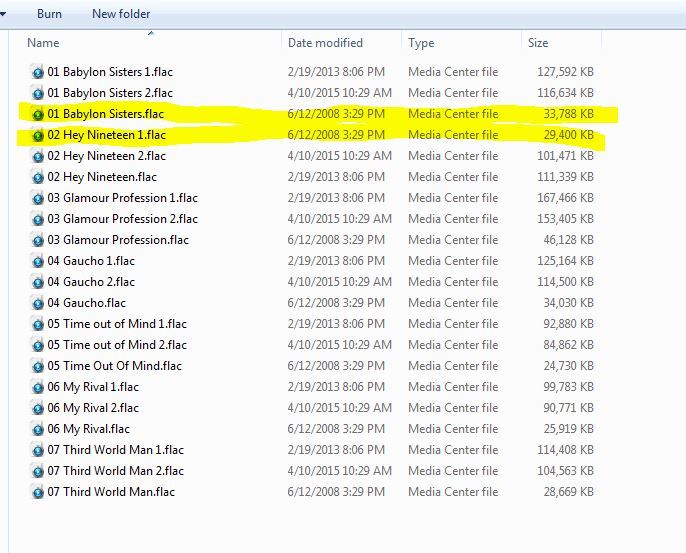Click file name 03 Glamour Profession 1.flac
The image size is (686, 553).
122,198
